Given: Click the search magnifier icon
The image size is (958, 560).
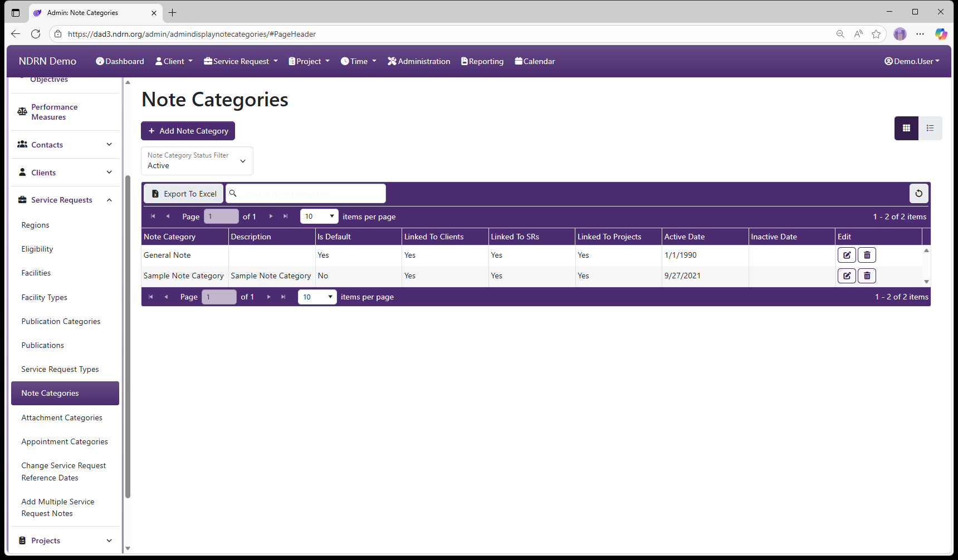Looking at the screenshot, I should (233, 193).
